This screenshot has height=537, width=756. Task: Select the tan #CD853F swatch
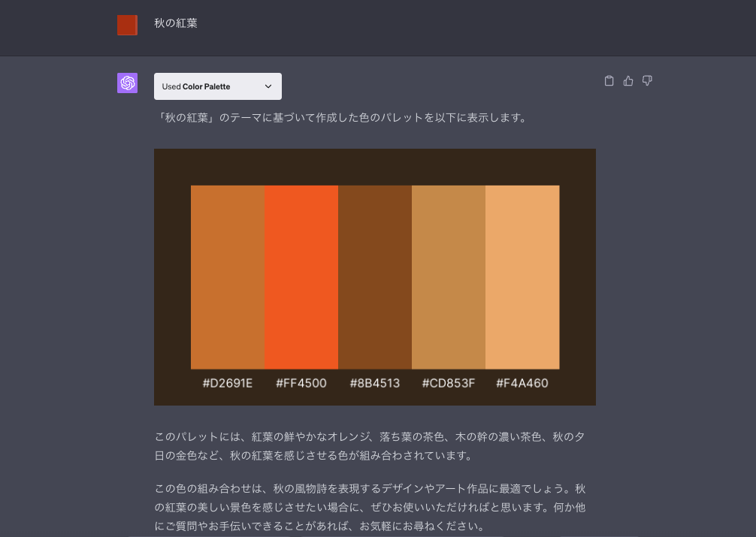pyautogui.click(x=449, y=276)
